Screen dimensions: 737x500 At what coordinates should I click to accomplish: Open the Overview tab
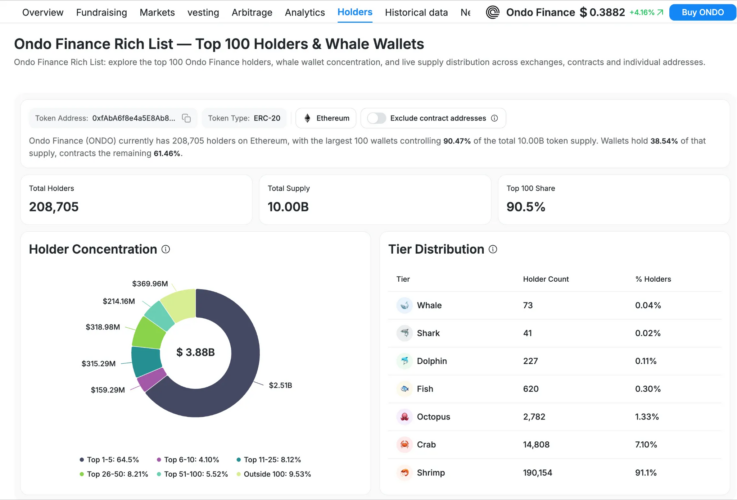click(x=43, y=13)
